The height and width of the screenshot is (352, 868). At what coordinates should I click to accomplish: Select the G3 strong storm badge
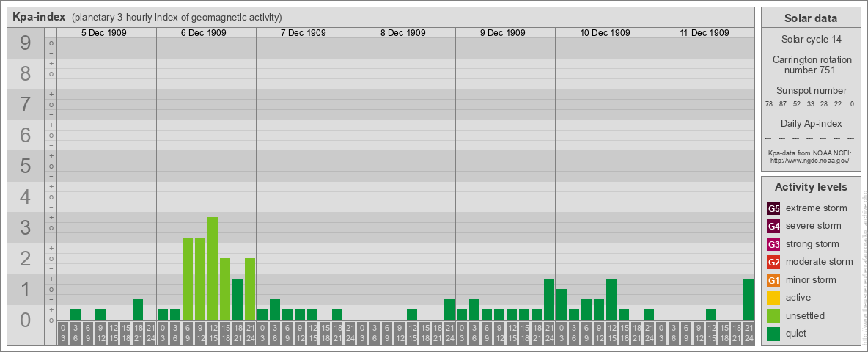point(773,244)
